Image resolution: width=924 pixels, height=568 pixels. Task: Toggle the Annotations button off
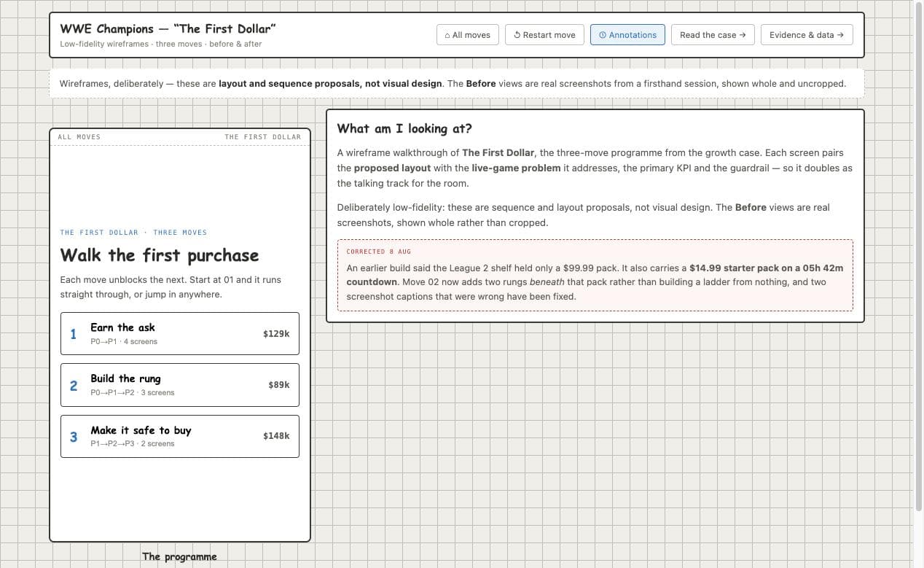(627, 35)
